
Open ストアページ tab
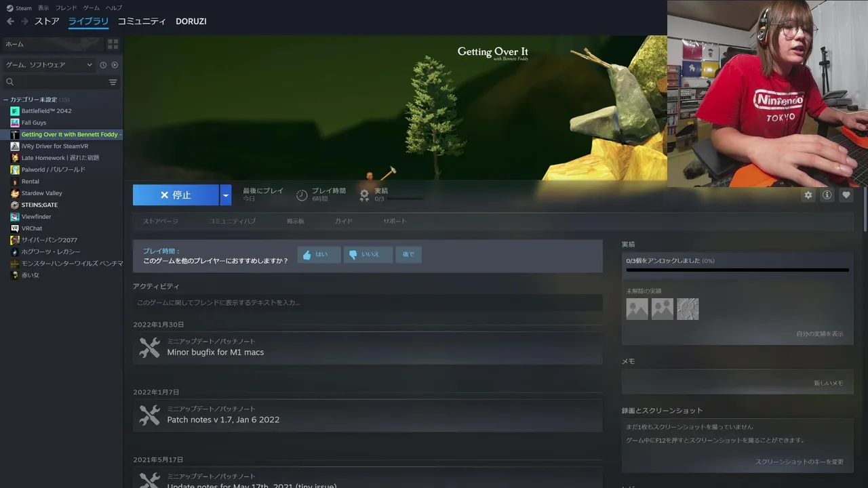coord(161,221)
